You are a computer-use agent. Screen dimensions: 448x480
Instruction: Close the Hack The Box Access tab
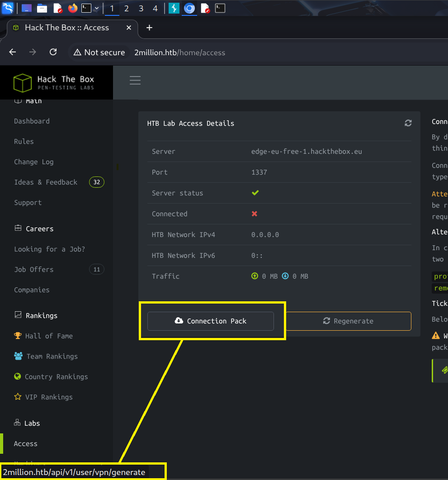128,28
